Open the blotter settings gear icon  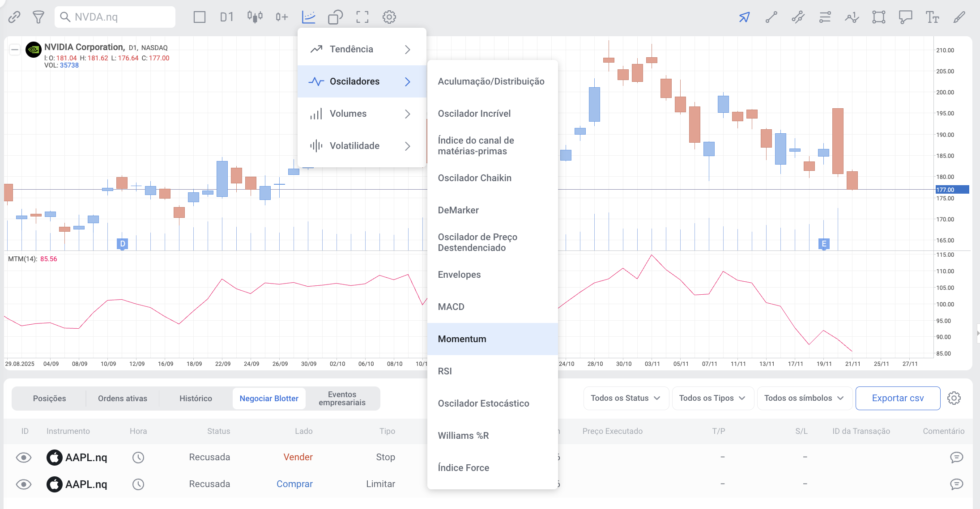click(954, 398)
